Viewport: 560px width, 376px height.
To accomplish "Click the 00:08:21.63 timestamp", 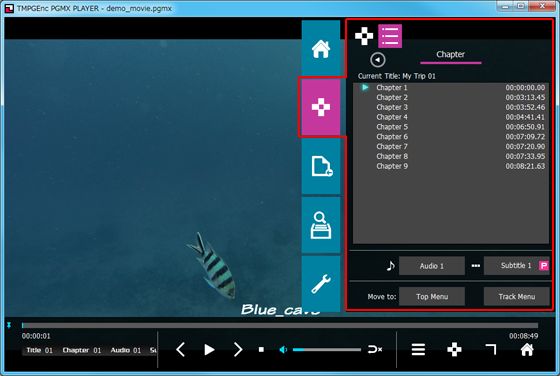I will [x=525, y=166].
